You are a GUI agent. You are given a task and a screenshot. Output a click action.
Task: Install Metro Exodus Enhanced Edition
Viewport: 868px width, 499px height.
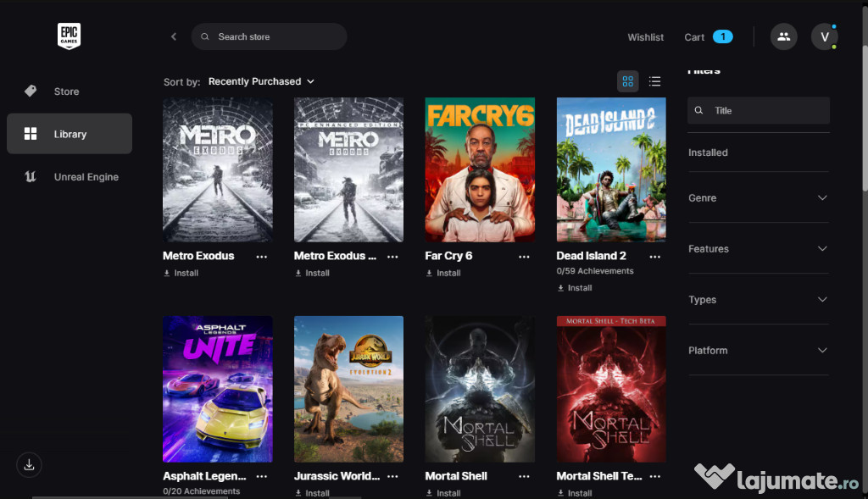312,274
